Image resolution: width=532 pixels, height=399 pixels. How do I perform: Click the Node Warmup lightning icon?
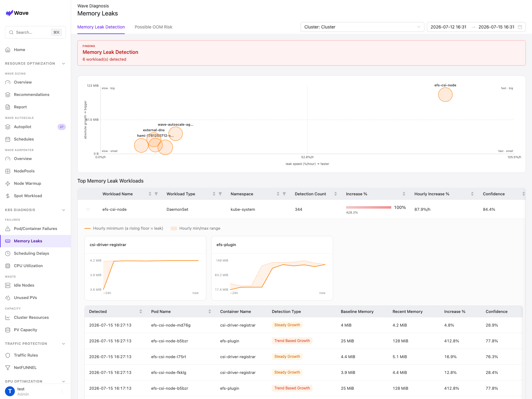[x=8, y=184]
